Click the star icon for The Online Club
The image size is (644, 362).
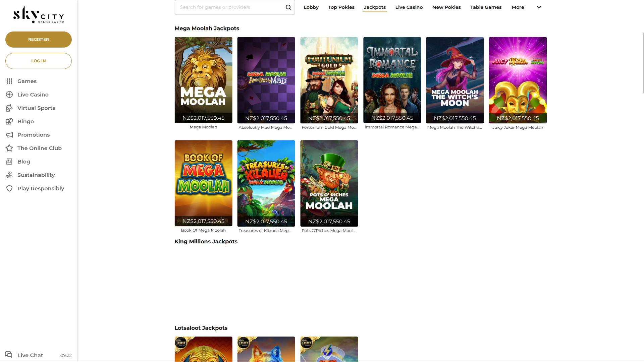point(9,148)
